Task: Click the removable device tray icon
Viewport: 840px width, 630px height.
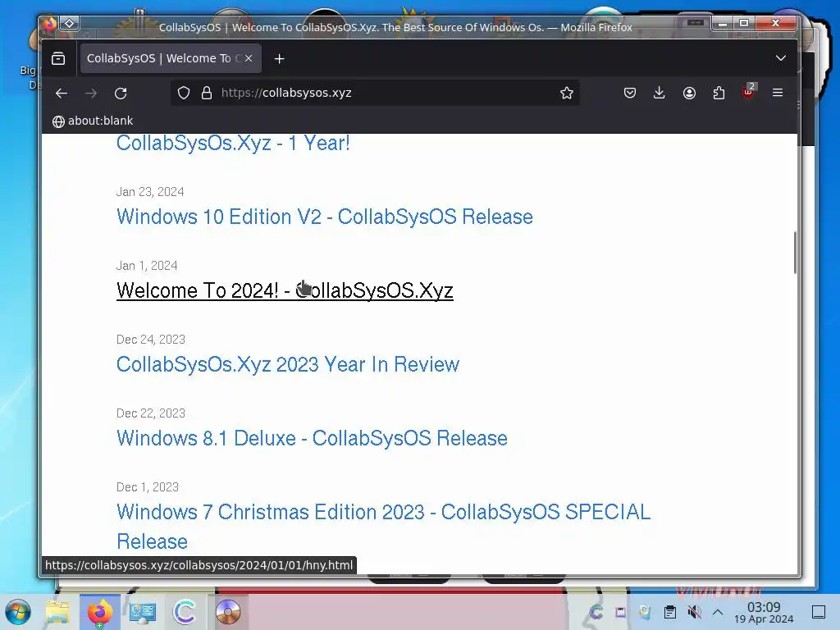Action: pyautogui.click(x=620, y=612)
